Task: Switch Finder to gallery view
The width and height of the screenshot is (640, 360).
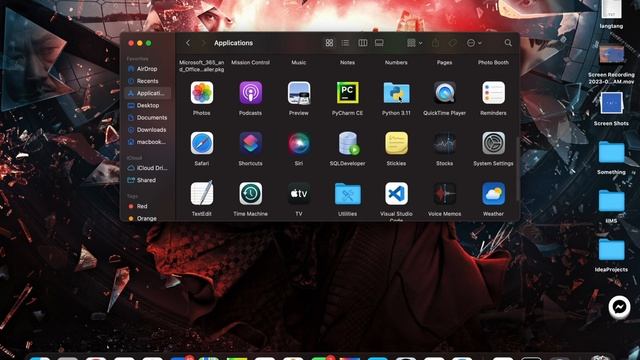Action: [379, 43]
